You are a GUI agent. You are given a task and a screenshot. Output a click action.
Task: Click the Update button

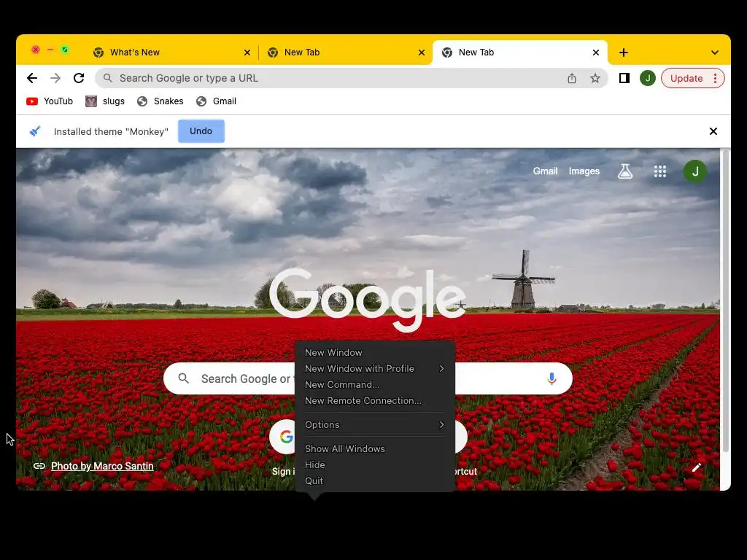pos(686,78)
